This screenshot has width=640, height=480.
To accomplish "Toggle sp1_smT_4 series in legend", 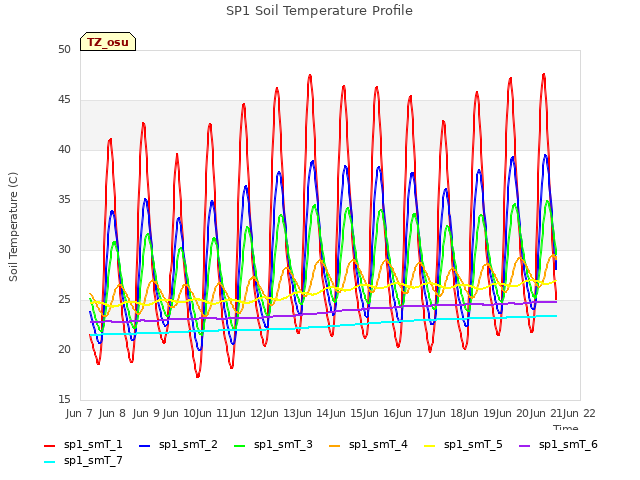I will [x=368, y=444].
